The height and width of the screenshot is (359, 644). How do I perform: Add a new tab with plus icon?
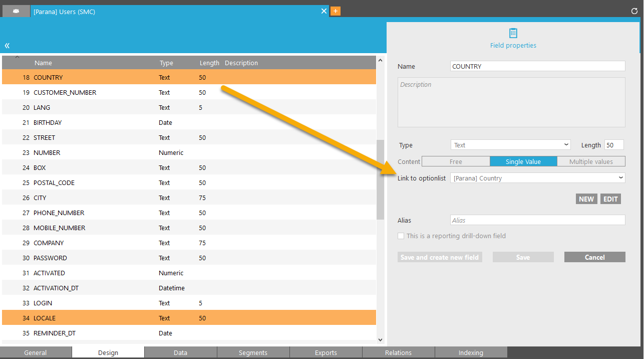tap(335, 11)
